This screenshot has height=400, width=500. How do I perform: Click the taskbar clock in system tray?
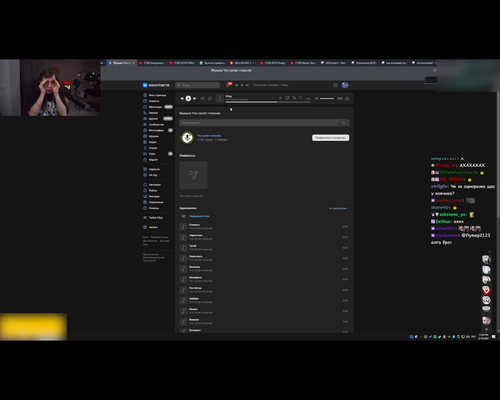[483, 337]
